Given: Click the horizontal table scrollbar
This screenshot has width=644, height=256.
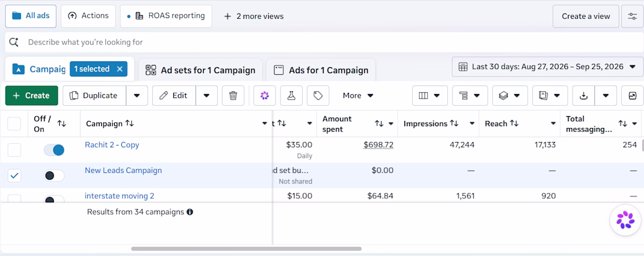Looking at the screenshot, I should 246,248.
